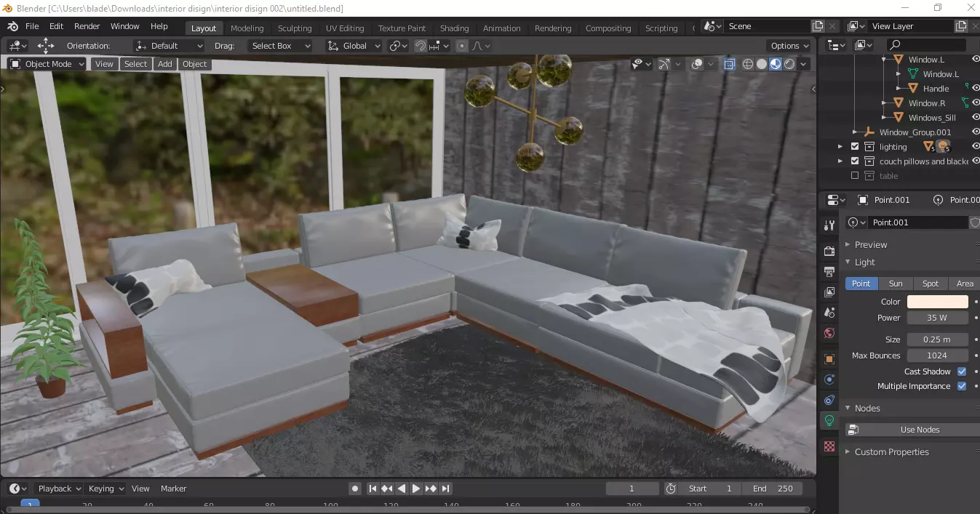Open the Render menu
980x514 pixels.
pos(87,26)
